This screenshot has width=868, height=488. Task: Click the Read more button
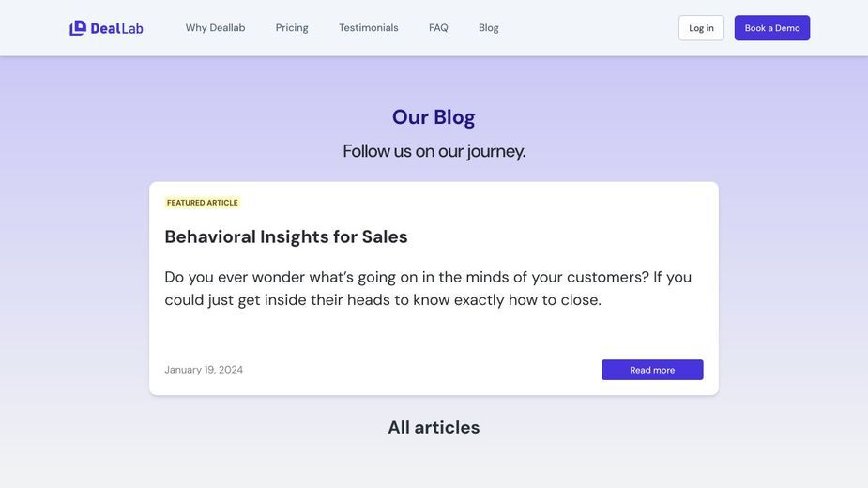652,370
